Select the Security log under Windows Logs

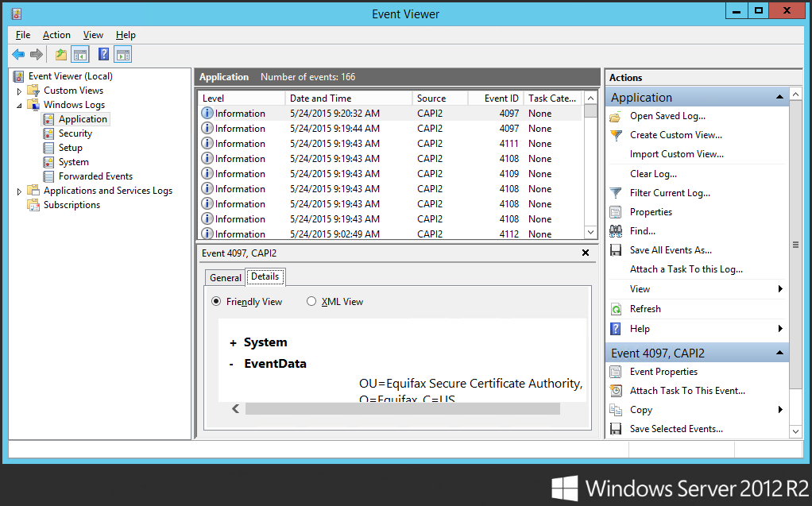75,133
